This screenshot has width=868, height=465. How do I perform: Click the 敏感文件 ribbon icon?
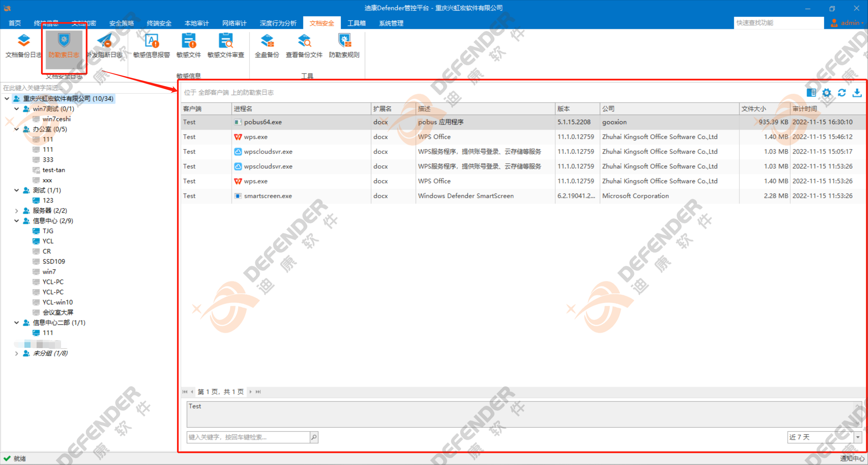[189, 46]
